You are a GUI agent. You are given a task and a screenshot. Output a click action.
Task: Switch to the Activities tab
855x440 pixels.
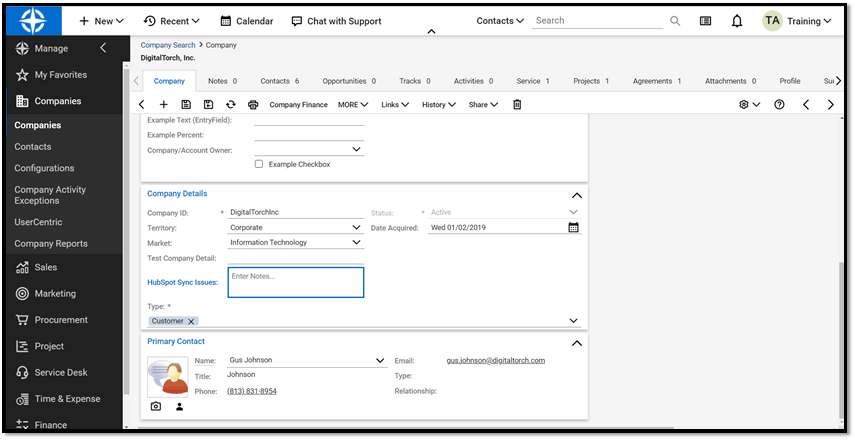473,81
